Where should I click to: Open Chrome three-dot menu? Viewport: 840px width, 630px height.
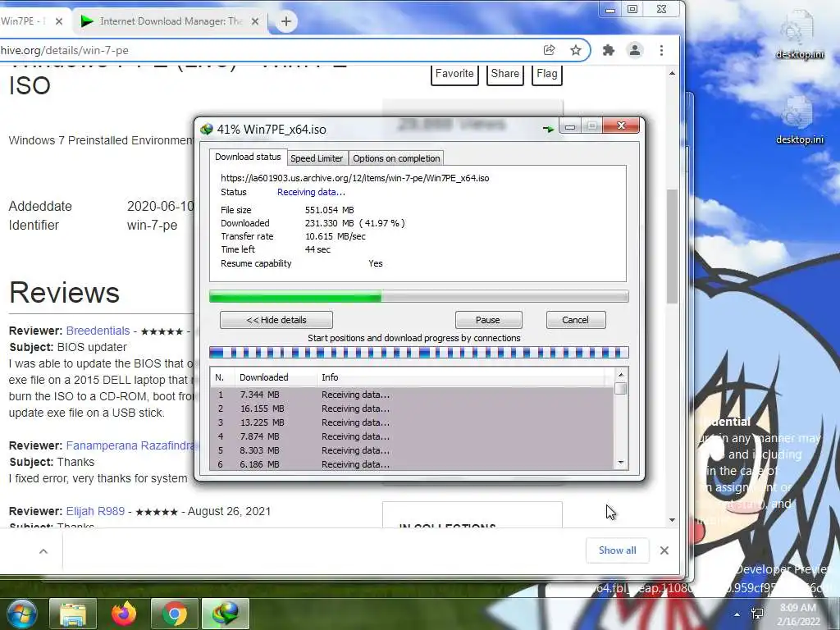click(662, 50)
